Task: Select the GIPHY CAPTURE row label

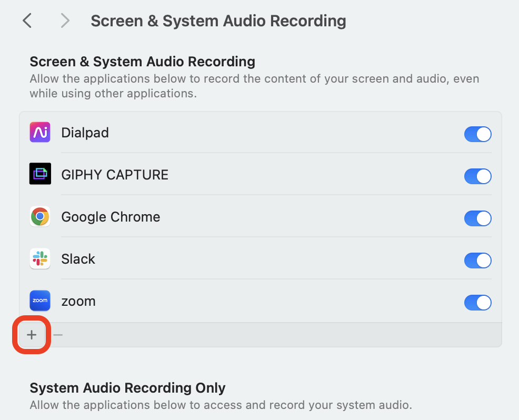Action: click(x=115, y=175)
